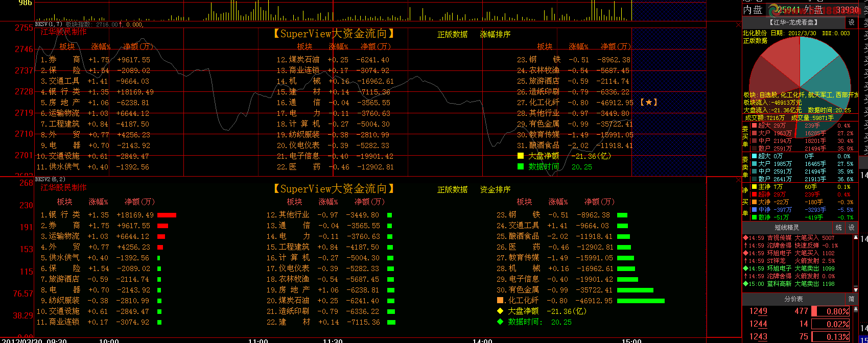Select row 30.有色金属 in lower panel
Image resolution: width=868 pixels, height=343 pixels.
[x=575, y=290]
